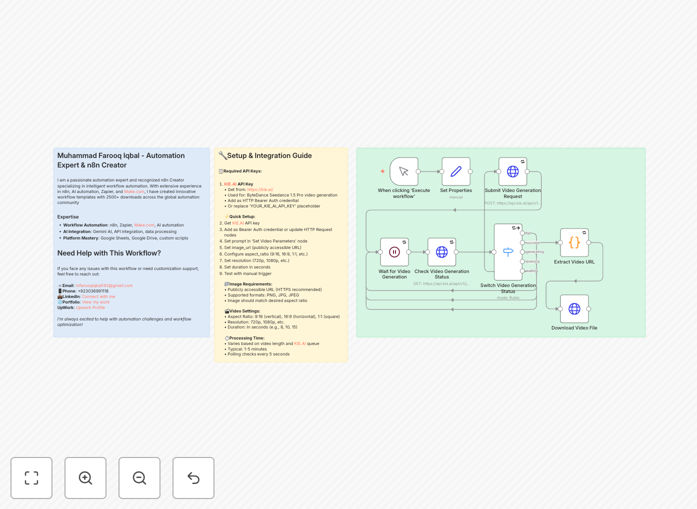Click the Set Properties node output handle
The height and width of the screenshot is (509, 697).
(470, 172)
